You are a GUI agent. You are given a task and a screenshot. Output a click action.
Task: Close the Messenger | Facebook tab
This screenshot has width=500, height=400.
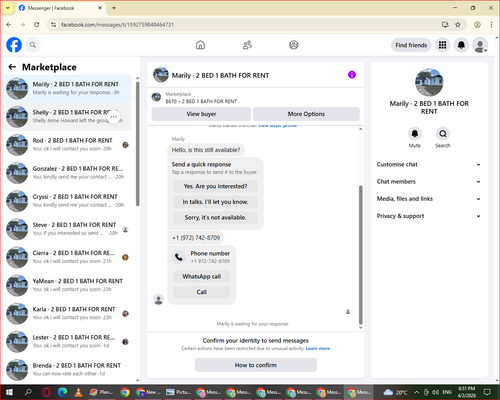(100, 8)
